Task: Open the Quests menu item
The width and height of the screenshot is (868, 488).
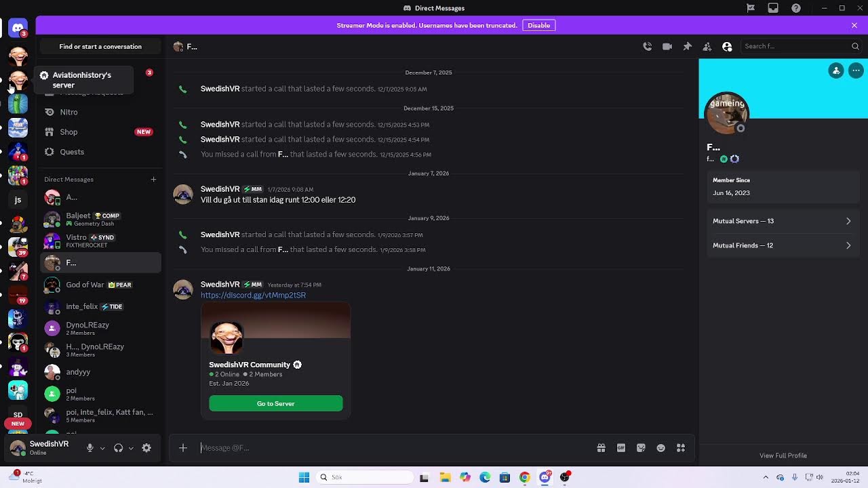Action: coord(101,152)
